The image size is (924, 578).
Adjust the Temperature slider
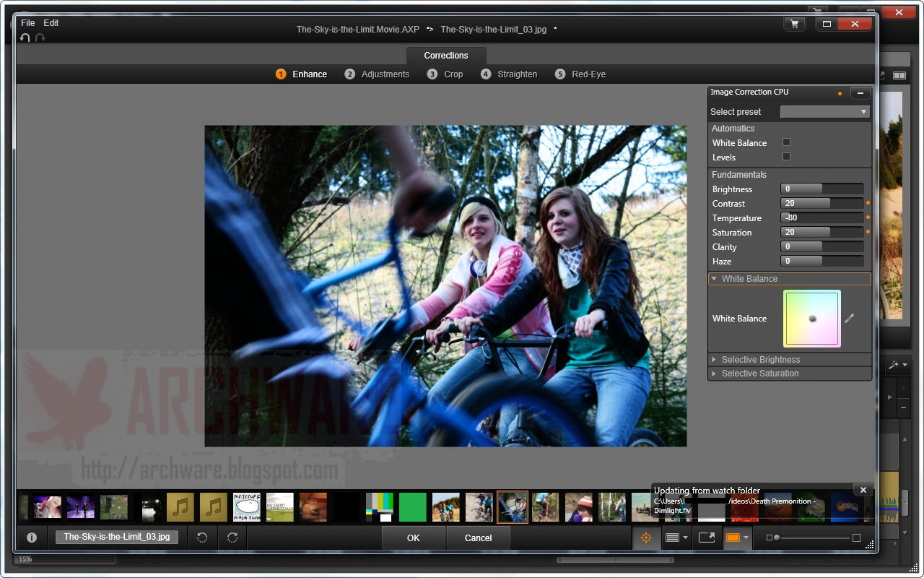click(822, 217)
